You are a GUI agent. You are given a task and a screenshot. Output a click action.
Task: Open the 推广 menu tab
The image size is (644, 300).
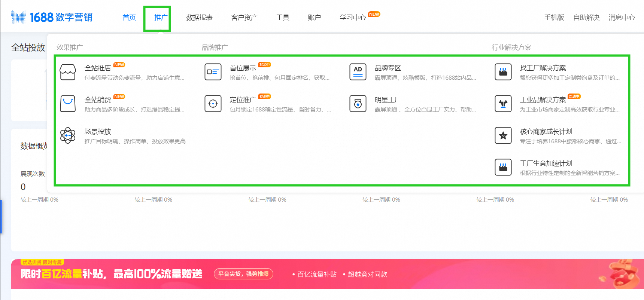[x=161, y=18]
